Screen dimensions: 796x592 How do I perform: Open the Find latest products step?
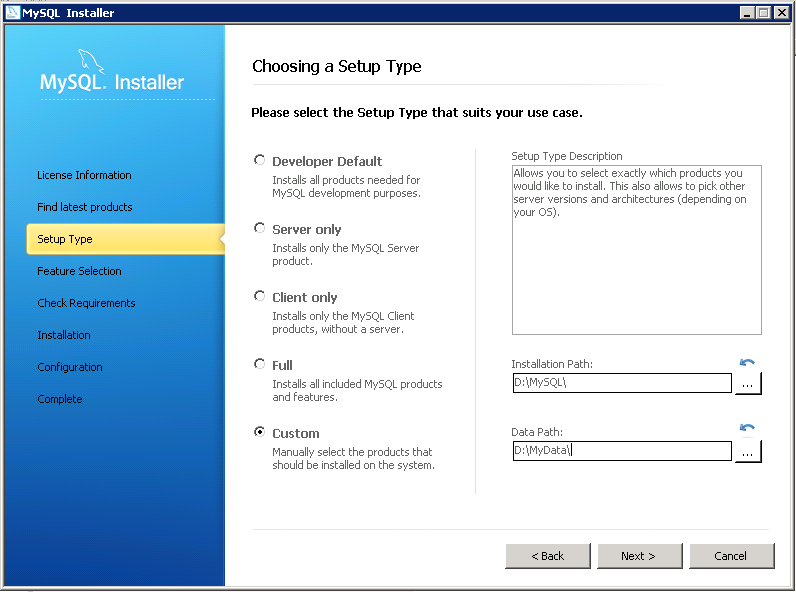pos(85,207)
